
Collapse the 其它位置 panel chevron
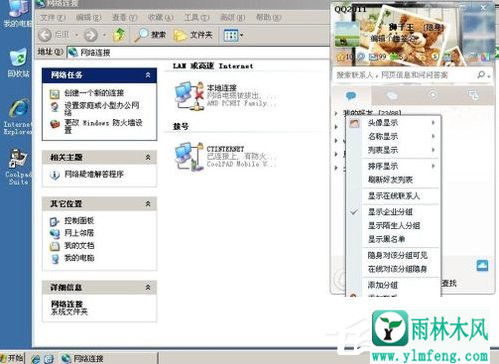click(x=148, y=204)
